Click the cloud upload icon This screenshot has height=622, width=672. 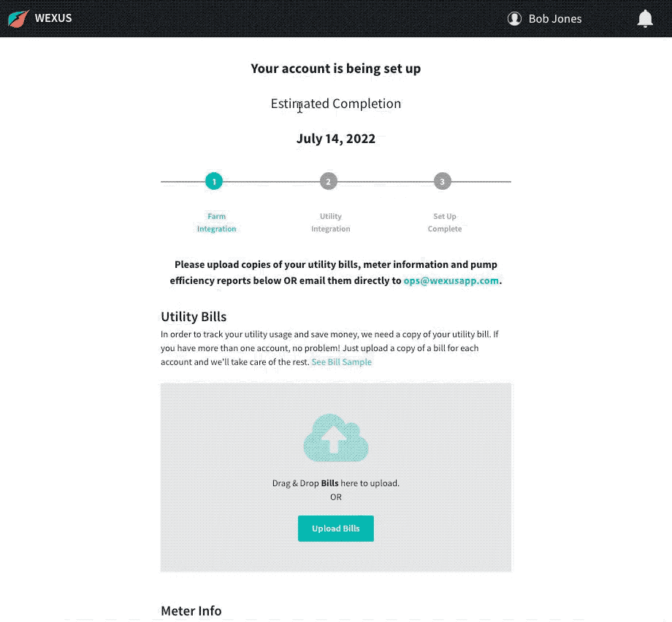tap(336, 438)
